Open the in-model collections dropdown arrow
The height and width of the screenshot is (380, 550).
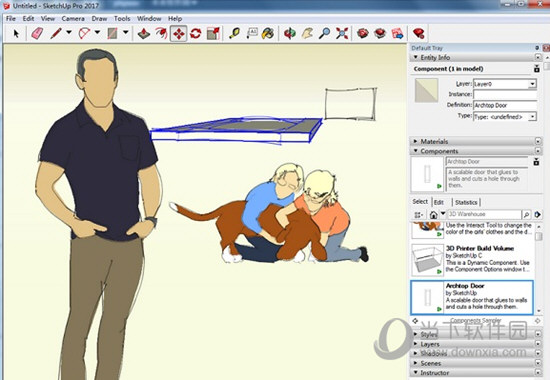click(x=443, y=213)
